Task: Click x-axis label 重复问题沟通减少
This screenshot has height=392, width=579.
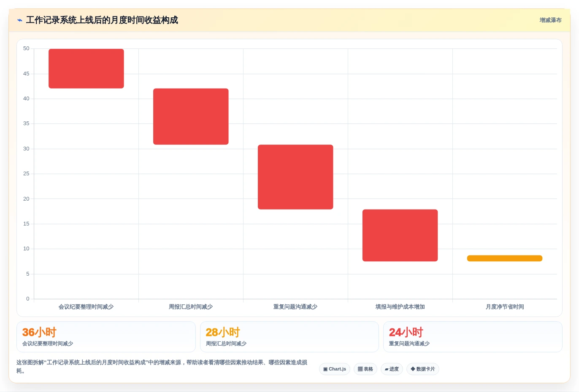Action: tap(295, 307)
